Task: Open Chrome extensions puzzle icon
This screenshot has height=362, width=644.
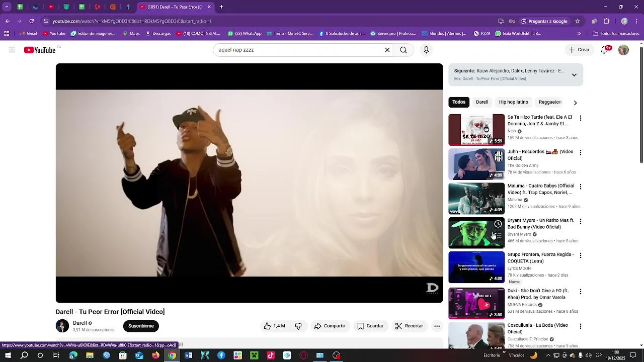Action: pyautogui.click(x=607, y=21)
